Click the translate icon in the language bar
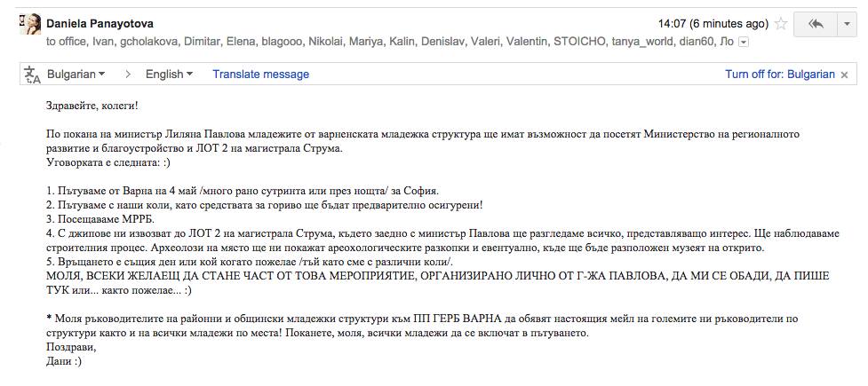 [33, 75]
